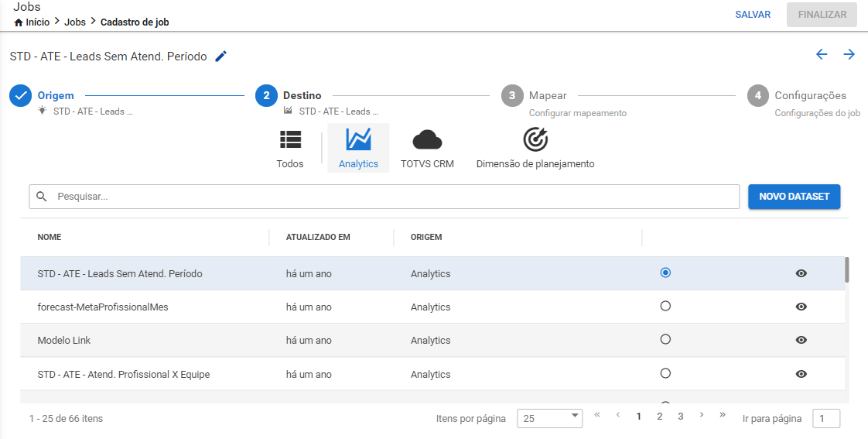Viewport: 868px width, 439px height.
Task: Click the Modelo Link row name
Action: click(x=64, y=340)
